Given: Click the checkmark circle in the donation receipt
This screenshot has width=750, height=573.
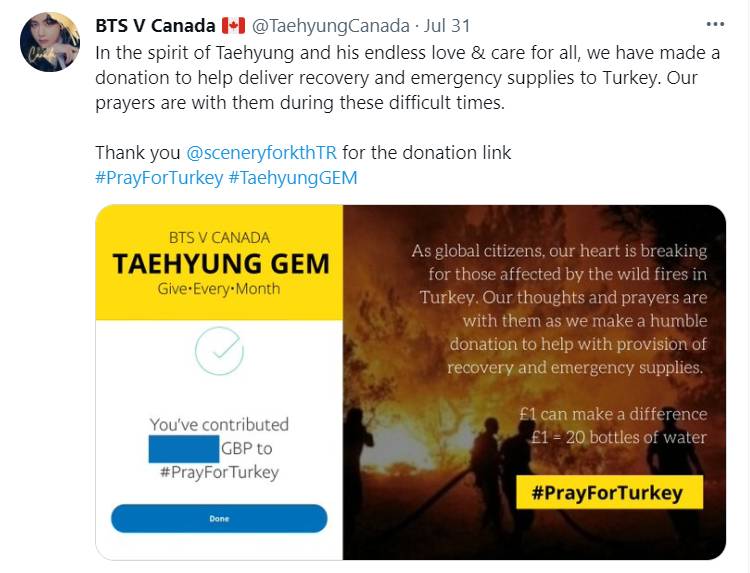Looking at the screenshot, I should (x=219, y=350).
